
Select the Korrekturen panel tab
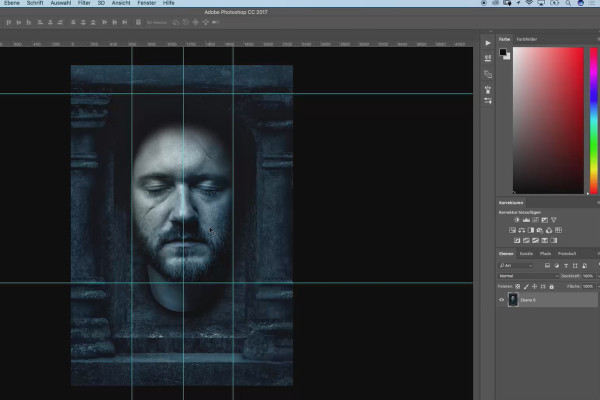click(510, 202)
